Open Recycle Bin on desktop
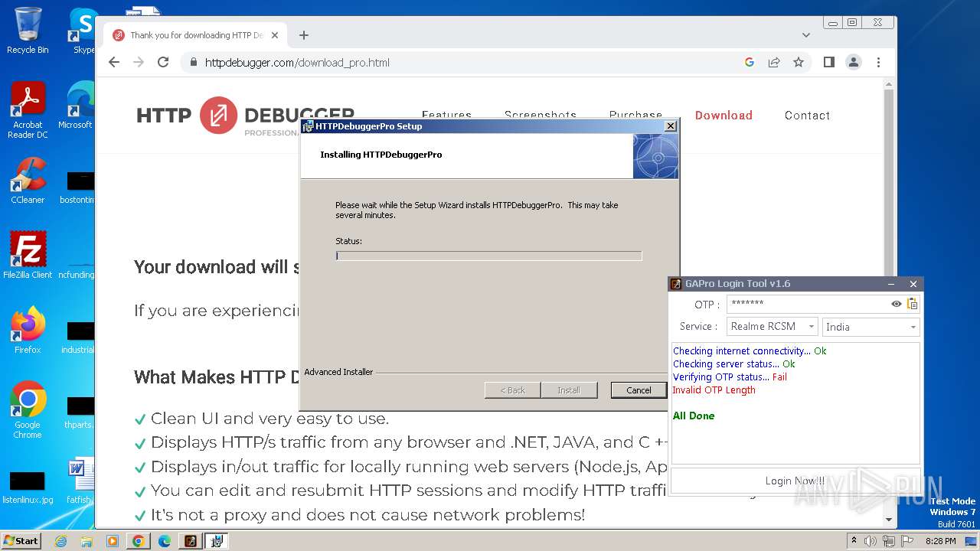980x551 pixels. [28, 31]
